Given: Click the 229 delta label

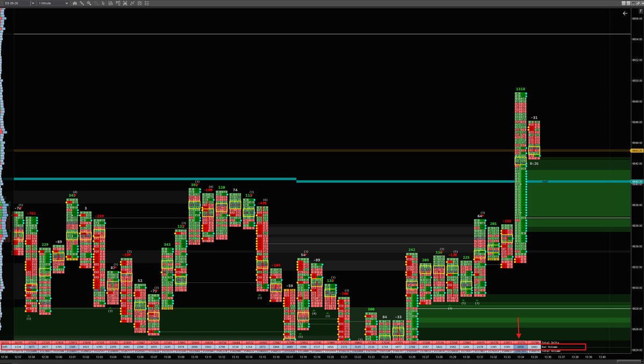Looking at the screenshot, I should [45, 244].
